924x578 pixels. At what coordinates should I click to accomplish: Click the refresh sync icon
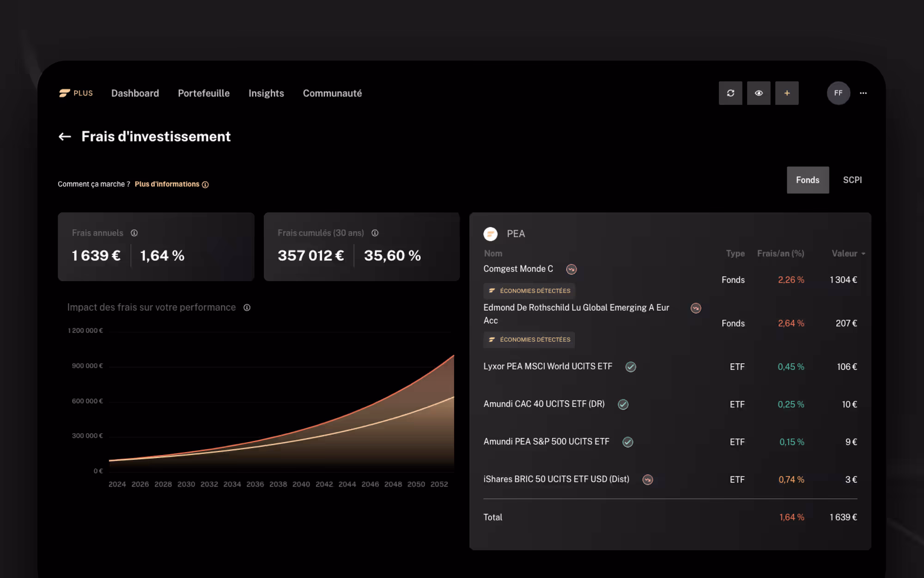[730, 93]
